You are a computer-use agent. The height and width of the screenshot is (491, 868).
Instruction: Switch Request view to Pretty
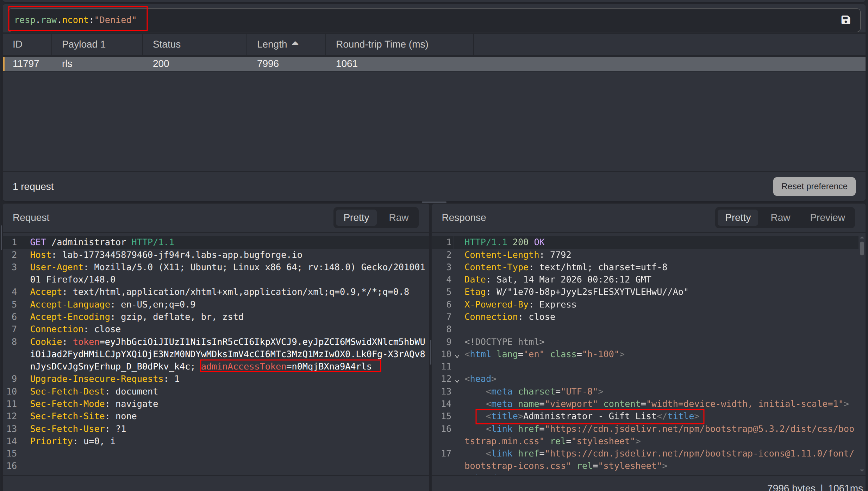pyautogui.click(x=356, y=218)
